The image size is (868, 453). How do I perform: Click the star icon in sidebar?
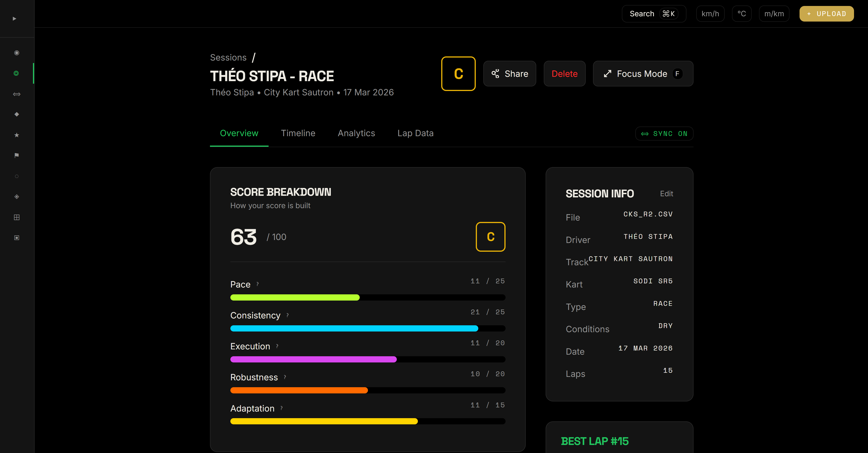(x=16, y=135)
